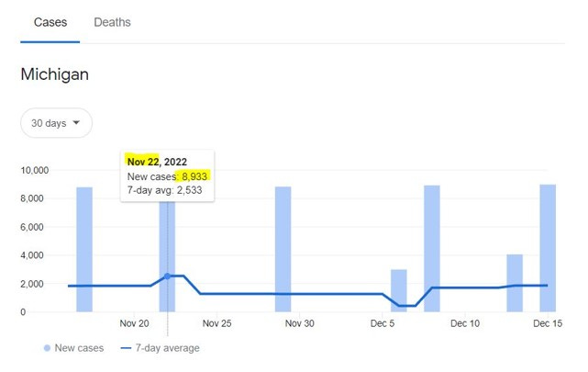Screen dimensions: 588x372
Task: Click the '7-day average' legend label
Action: [x=168, y=348]
